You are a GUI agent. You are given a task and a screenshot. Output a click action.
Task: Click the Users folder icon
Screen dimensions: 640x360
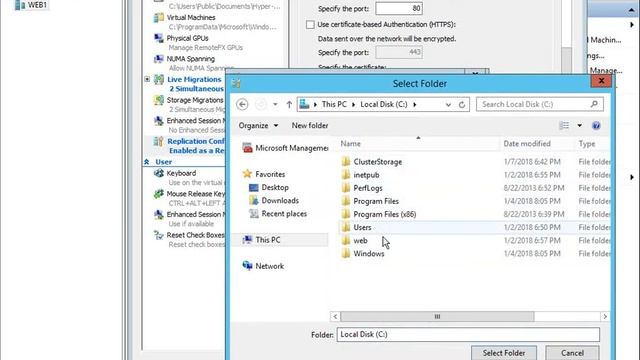(346, 227)
